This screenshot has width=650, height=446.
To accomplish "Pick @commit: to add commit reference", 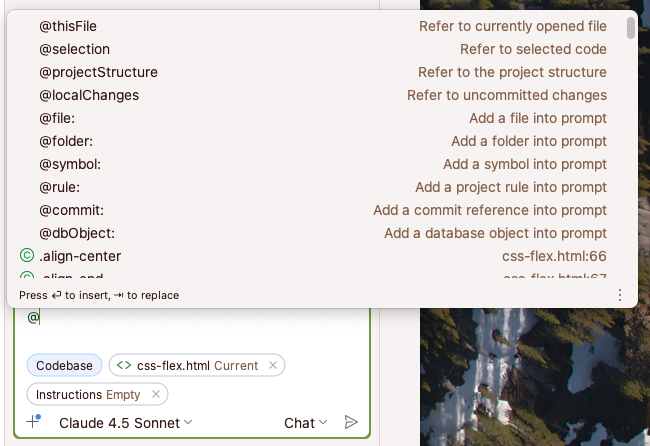I will (x=71, y=210).
